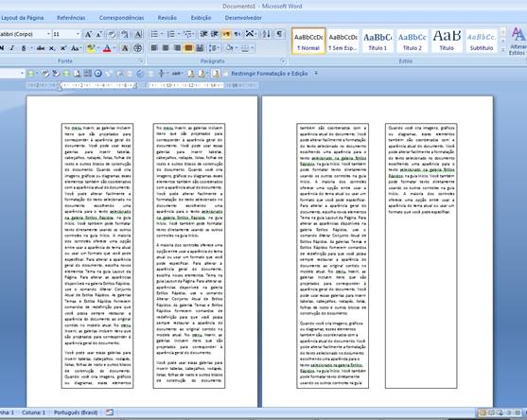Center the paragraph text
The image size is (527, 420).
(166, 48)
